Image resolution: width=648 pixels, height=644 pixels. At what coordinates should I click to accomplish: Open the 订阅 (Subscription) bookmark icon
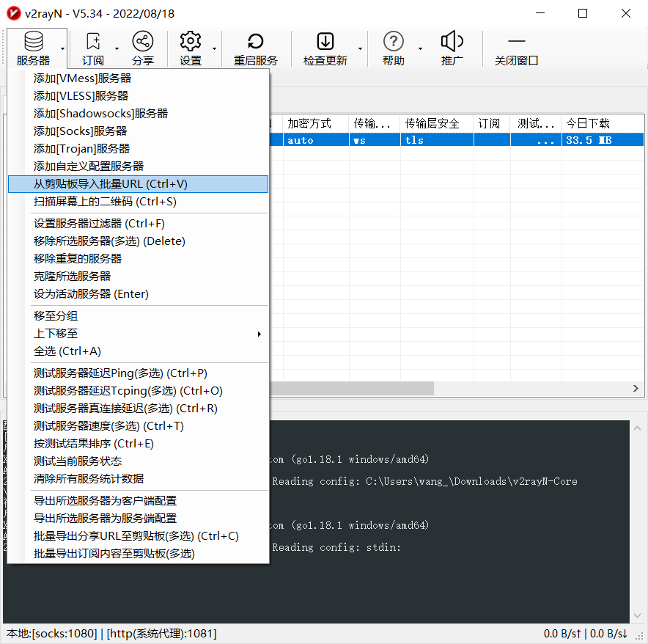(x=93, y=42)
